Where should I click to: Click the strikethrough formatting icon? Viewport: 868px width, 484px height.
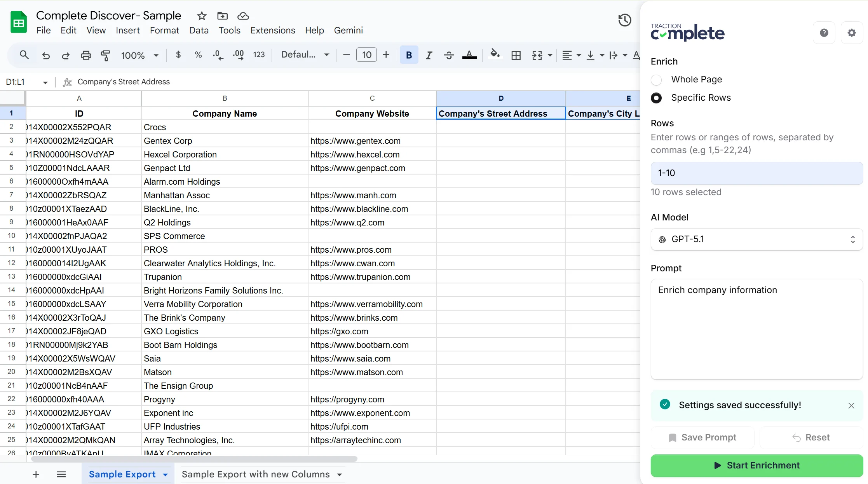pos(449,55)
